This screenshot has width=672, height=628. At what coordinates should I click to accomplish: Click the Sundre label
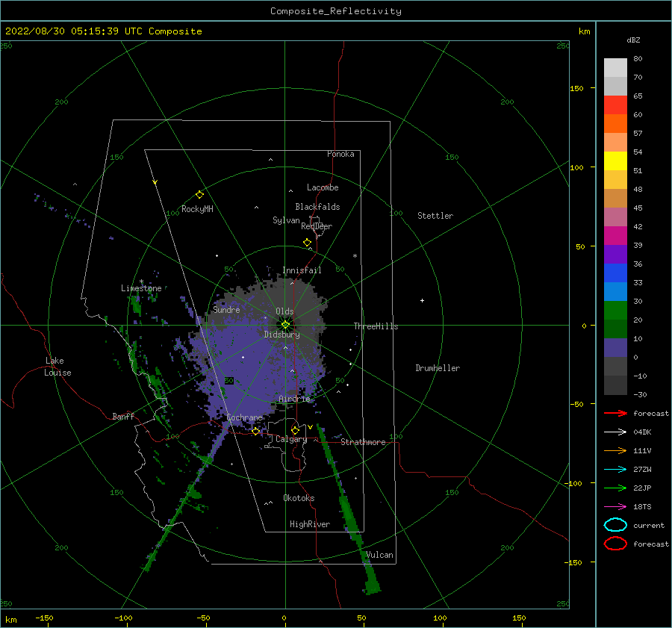226,309
